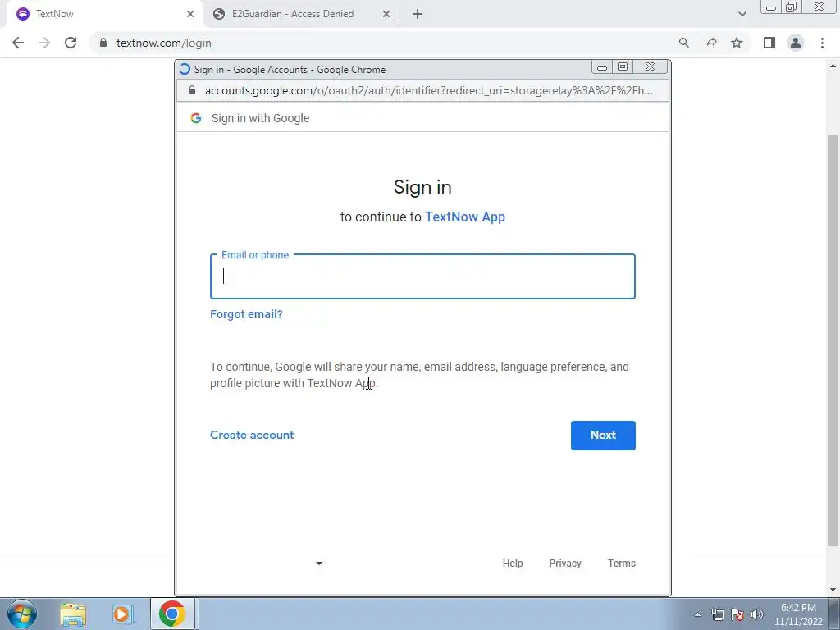
Task: Open the zoom magnifier icon in address bar
Action: 683,43
